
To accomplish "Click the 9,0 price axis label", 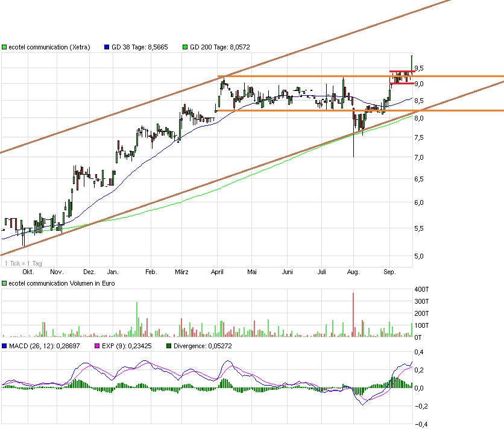I will coord(419,84).
